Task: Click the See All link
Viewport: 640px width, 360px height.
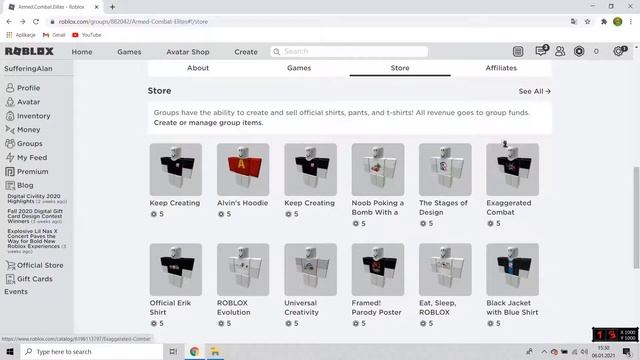Action: tap(535, 91)
